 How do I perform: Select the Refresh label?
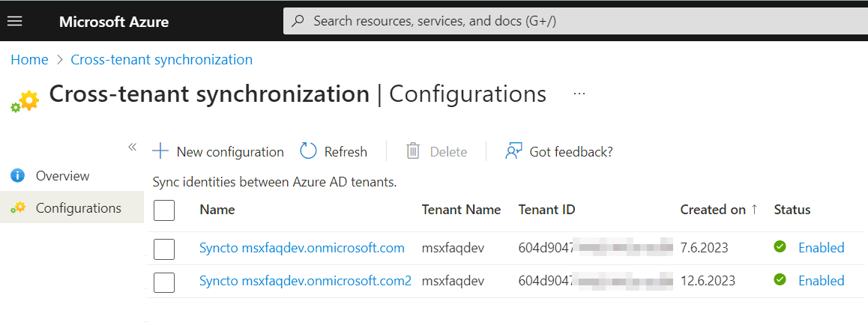click(346, 152)
